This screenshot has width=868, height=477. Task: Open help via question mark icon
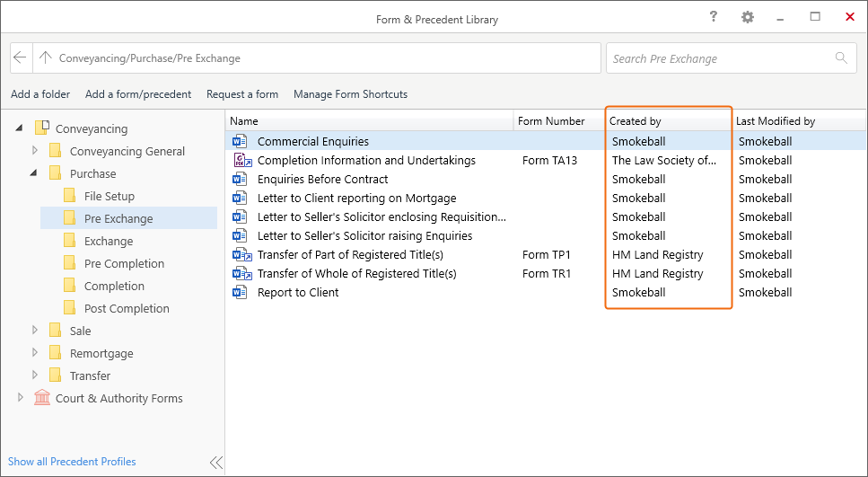[x=714, y=17]
